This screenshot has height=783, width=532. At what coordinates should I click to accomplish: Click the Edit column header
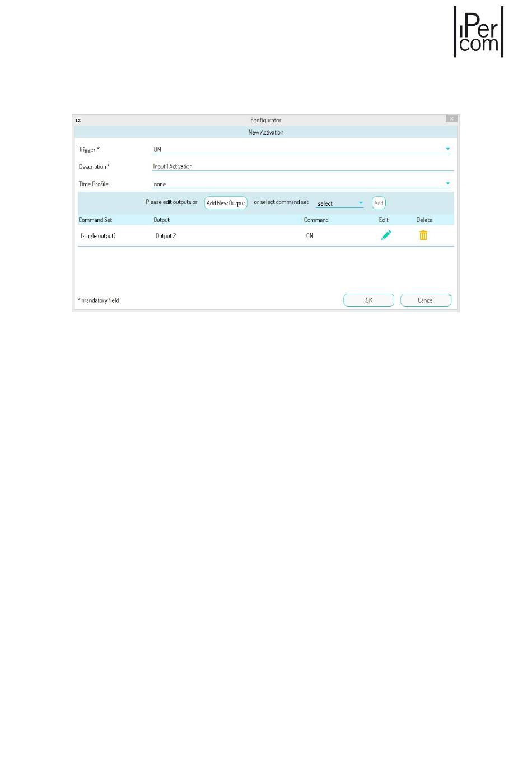[384, 220]
